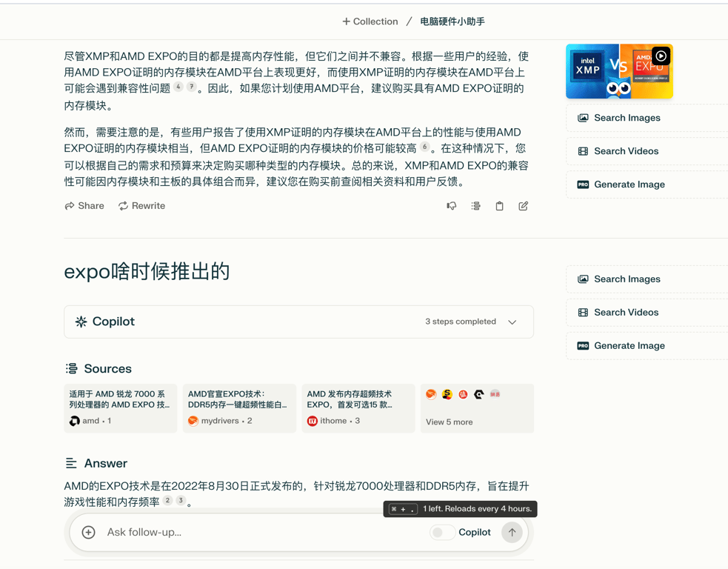Click the 3 steps completed text

click(461, 322)
